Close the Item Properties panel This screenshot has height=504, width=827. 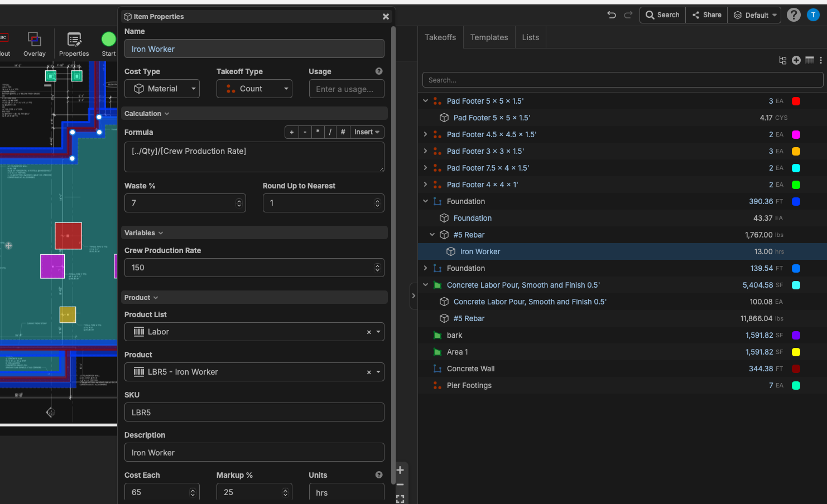[x=386, y=17]
